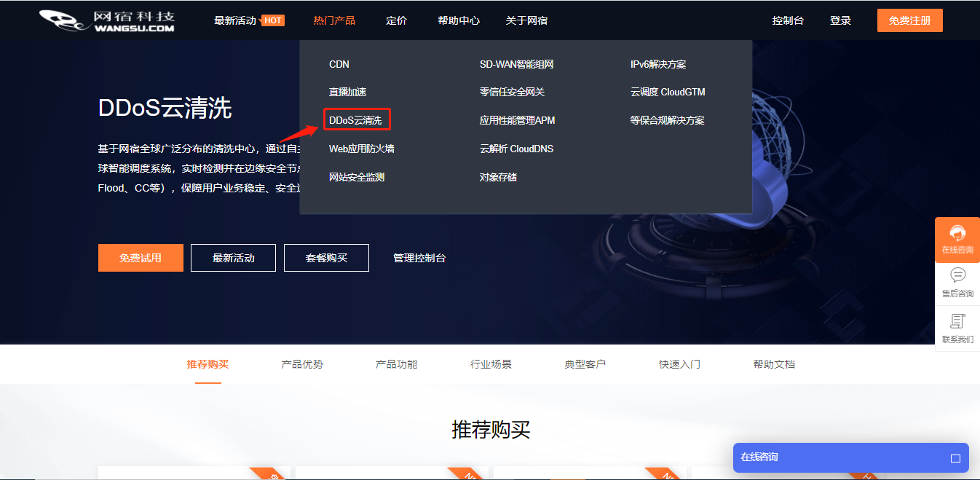This screenshot has height=480, width=980.
Task: Open the 管理控制台 link in banner
Action: pos(419,258)
